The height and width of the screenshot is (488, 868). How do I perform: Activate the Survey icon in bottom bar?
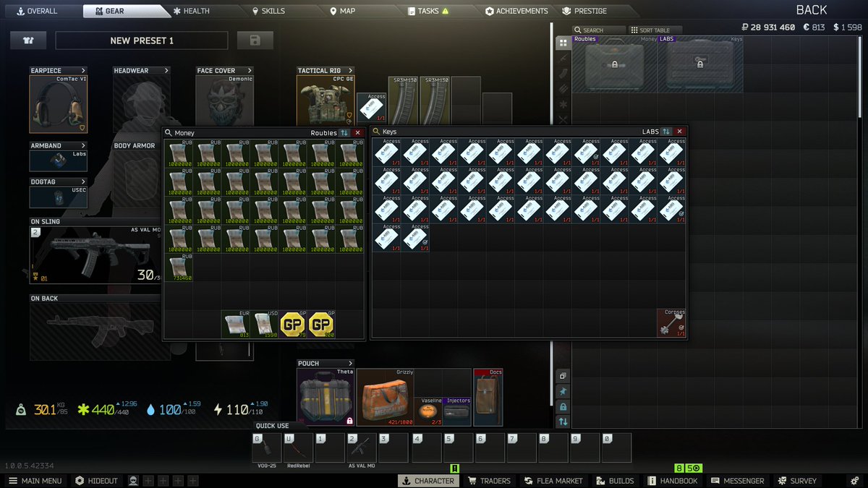(x=797, y=480)
